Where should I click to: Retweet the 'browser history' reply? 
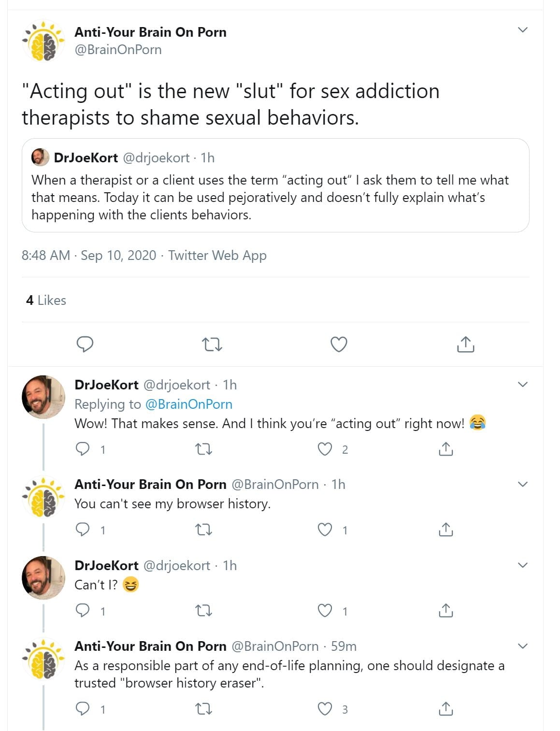203,530
